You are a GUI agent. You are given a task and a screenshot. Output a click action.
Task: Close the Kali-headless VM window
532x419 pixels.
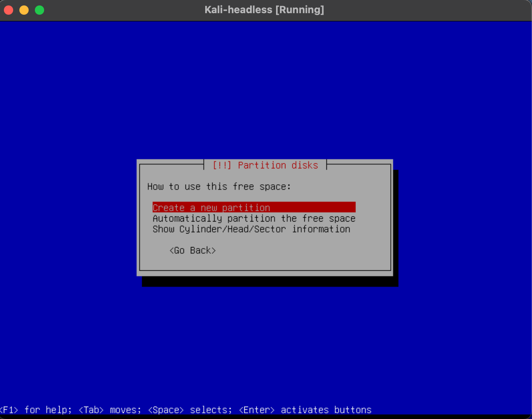pos(9,10)
